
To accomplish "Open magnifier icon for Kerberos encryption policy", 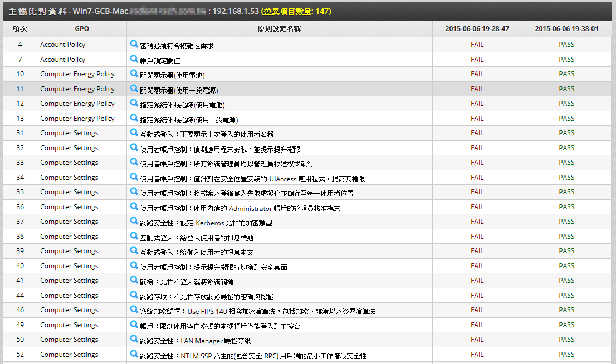I will tap(134, 221).
